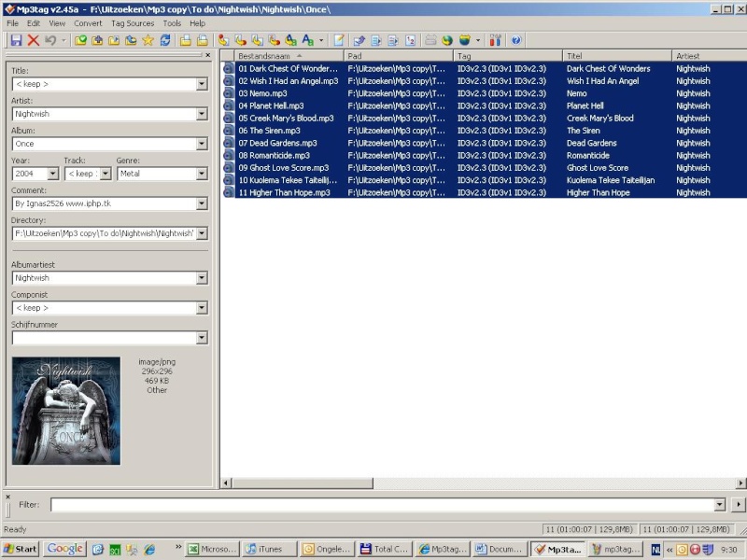Switch to iTunes in the taskbar
The height and width of the screenshot is (560, 747).
269,549
